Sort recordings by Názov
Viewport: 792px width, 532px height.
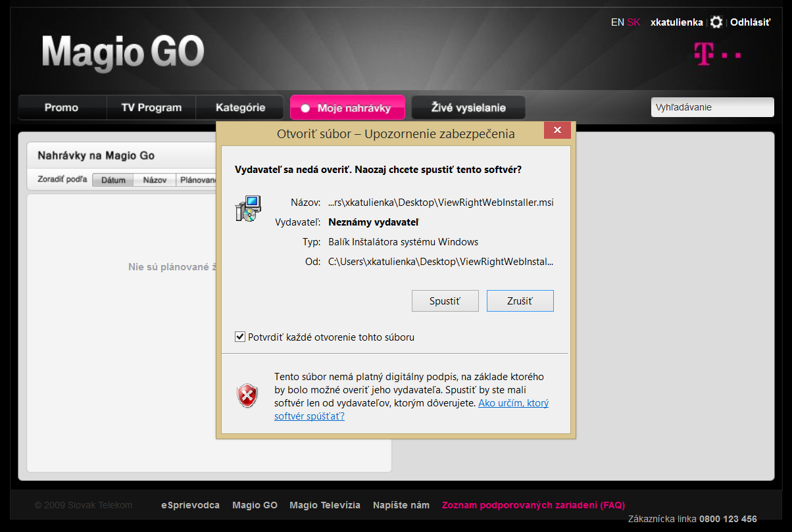155,180
